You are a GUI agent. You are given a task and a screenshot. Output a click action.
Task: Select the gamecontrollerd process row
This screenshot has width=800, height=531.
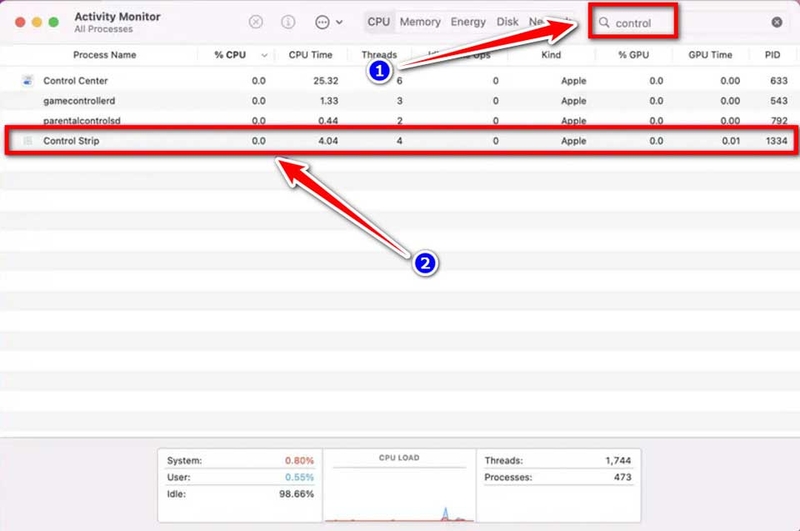(400, 101)
